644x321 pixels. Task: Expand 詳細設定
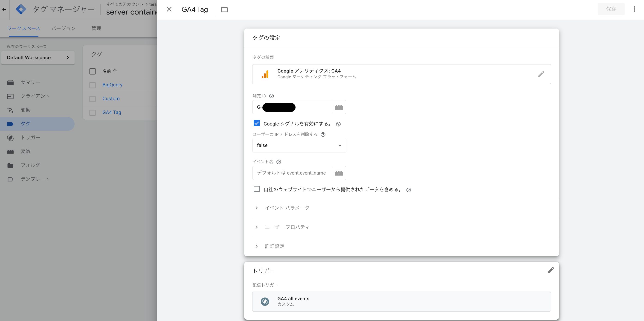coord(275,246)
